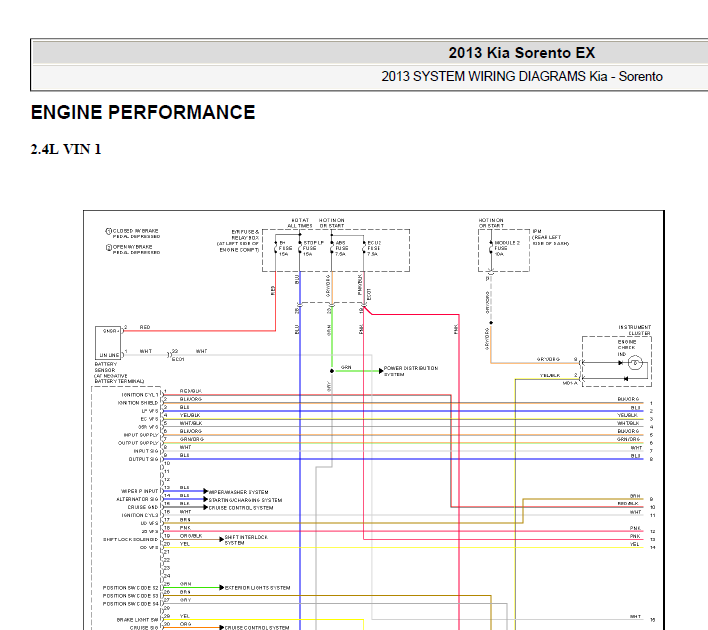This screenshot has height=630, width=708.
Task: Click the "SHIFT LOCK SOLENOID" pin label
Action: [x=131, y=539]
